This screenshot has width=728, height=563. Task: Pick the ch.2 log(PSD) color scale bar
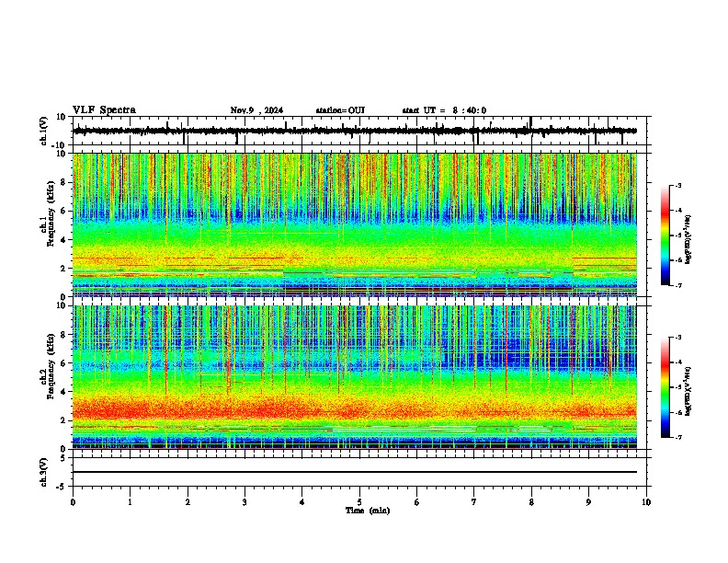pyautogui.click(x=665, y=387)
